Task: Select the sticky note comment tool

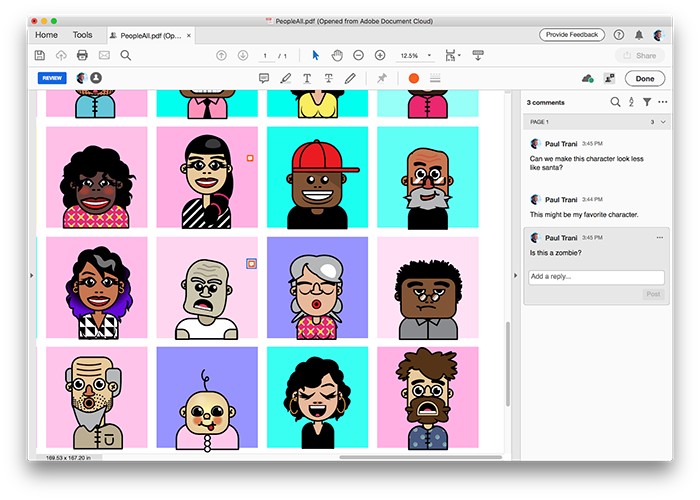Action: tap(264, 78)
